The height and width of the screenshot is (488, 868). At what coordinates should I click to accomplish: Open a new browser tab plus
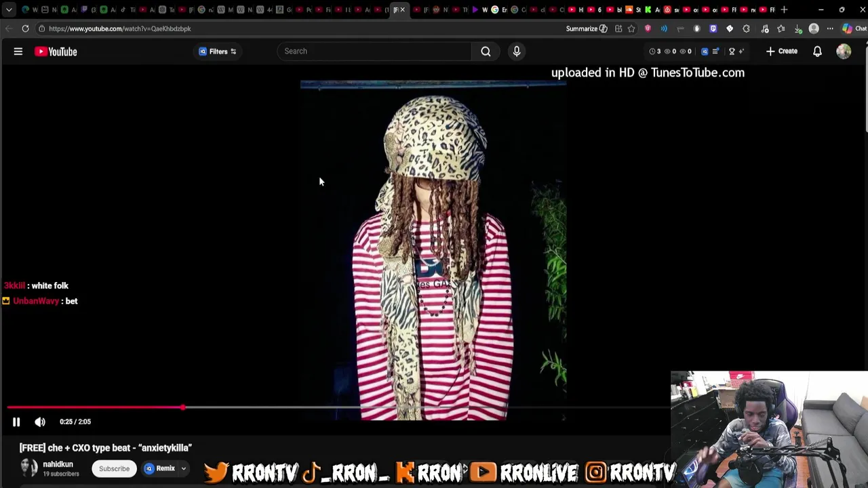(784, 9)
